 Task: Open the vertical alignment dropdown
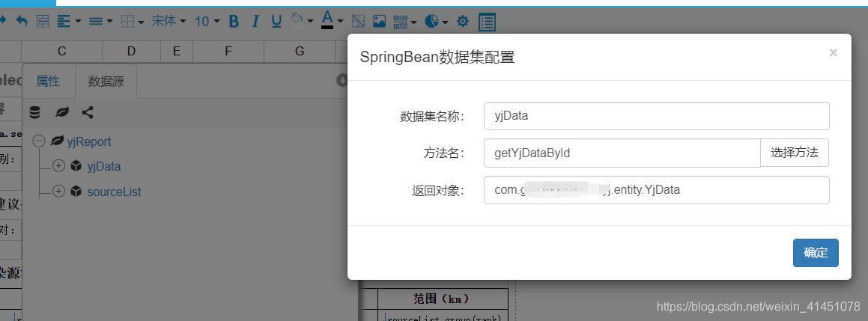tap(101, 21)
